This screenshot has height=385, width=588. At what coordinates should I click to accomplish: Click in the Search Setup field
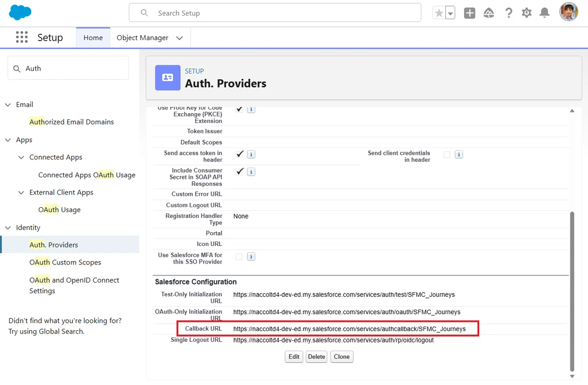pyautogui.click(x=275, y=13)
